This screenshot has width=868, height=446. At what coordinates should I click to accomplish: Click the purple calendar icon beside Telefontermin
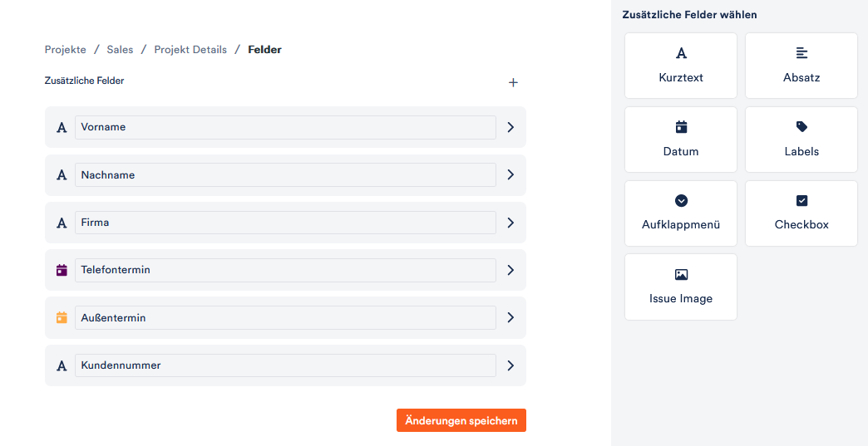pyautogui.click(x=62, y=270)
